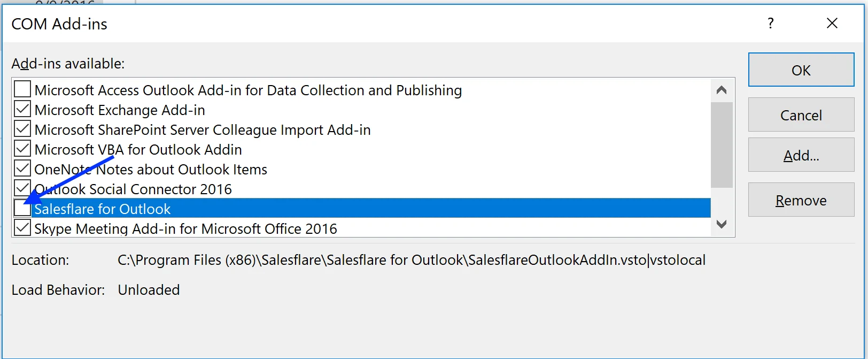Click the scroll down arrow in list
The height and width of the screenshot is (359, 868).
722,224
